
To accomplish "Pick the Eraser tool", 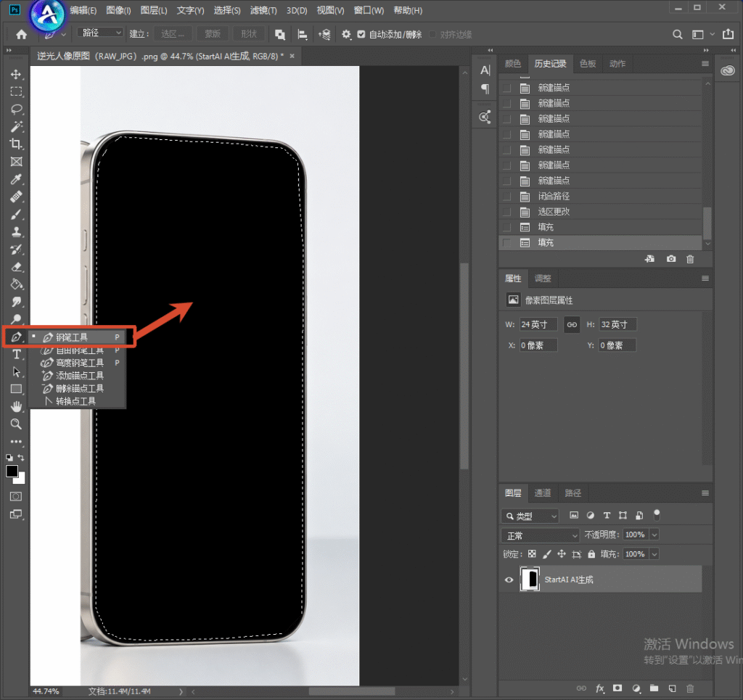I will click(x=16, y=267).
